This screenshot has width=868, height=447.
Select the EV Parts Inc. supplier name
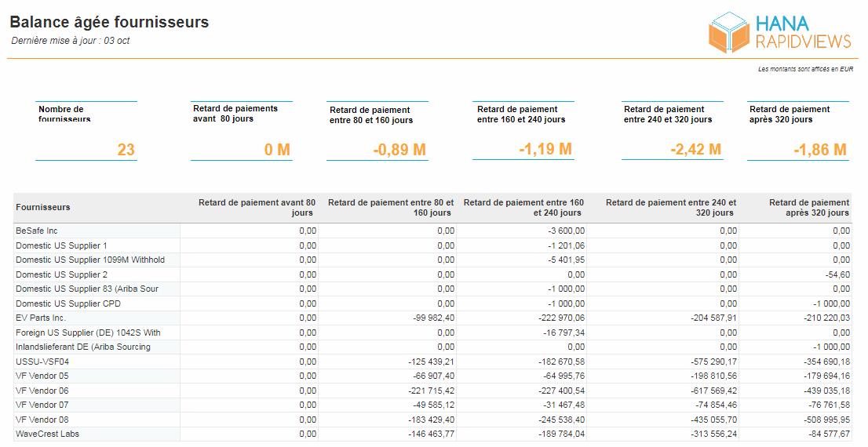(41, 318)
